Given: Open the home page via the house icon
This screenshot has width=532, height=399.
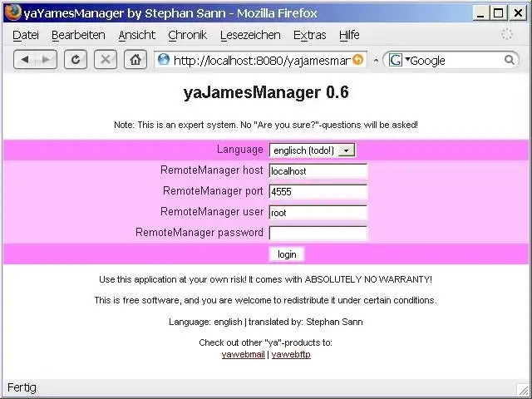Looking at the screenshot, I should pos(135,60).
